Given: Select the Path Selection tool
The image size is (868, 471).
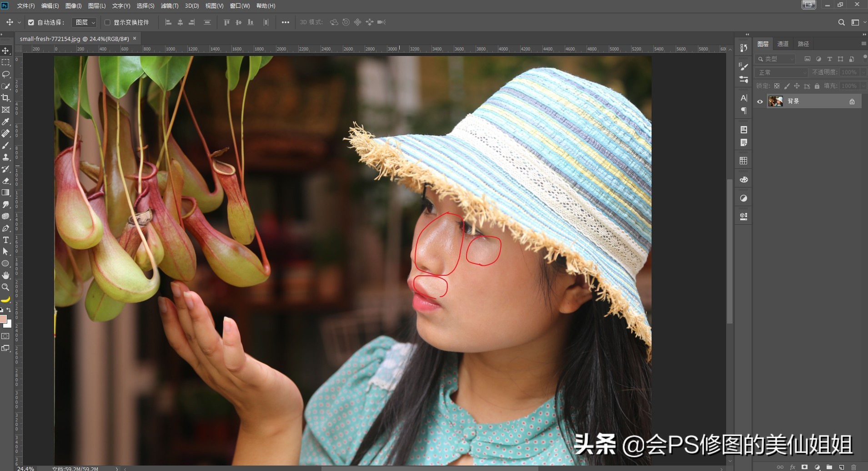Looking at the screenshot, I should pos(6,252).
